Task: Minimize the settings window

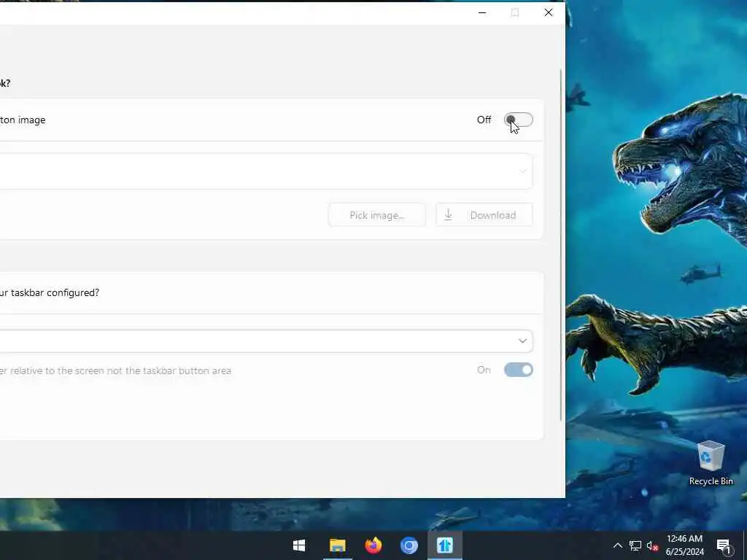Action: pyautogui.click(x=482, y=13)
